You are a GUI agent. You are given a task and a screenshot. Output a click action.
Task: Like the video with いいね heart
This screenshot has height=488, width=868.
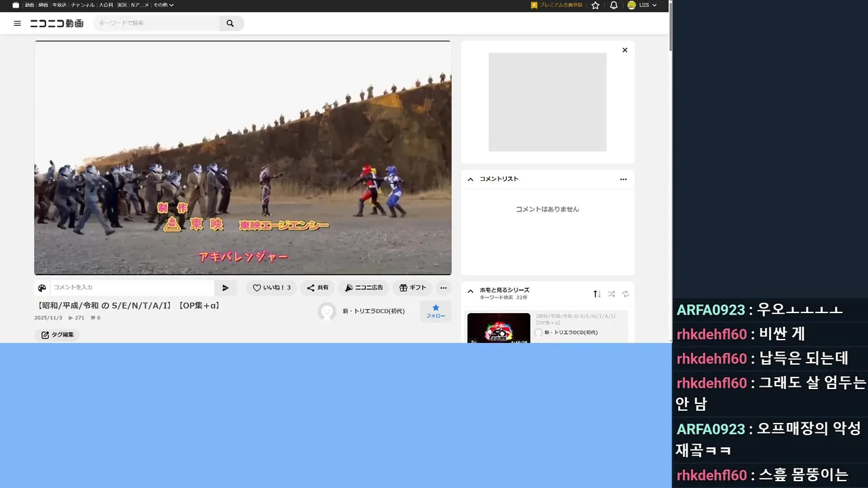pyautogui.click(x=271, y=287)
